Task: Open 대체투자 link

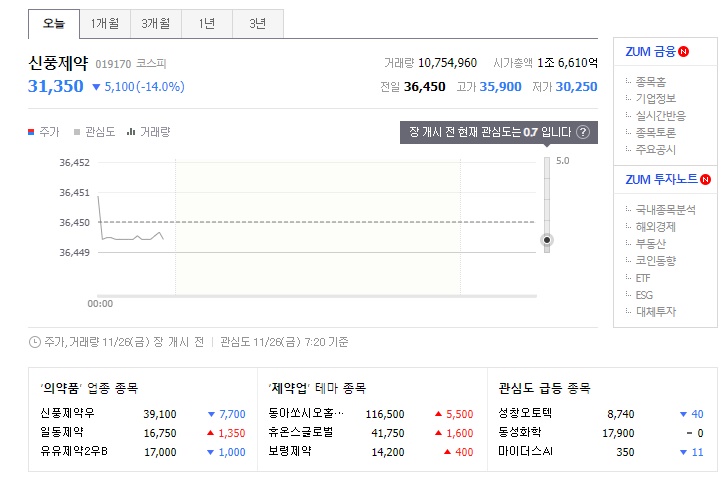Action: [656, 312]
